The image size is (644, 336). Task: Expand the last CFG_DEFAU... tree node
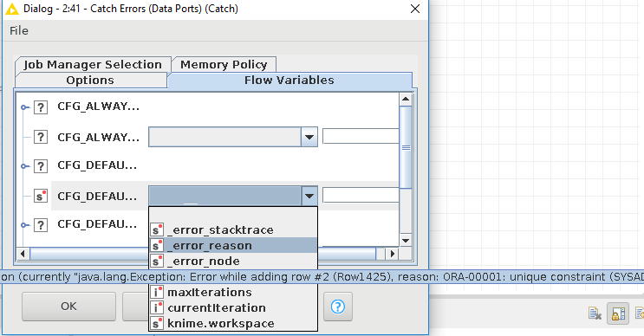point(24,225)
